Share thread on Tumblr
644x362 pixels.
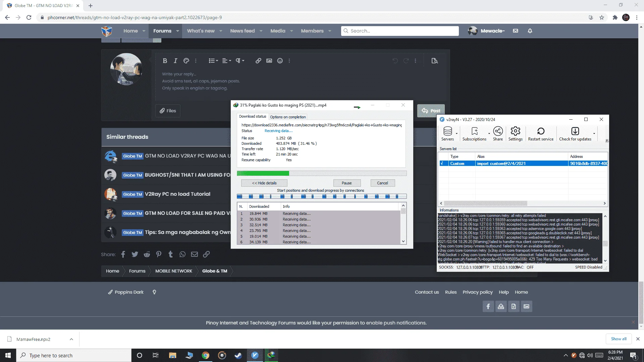coord(170,254)
